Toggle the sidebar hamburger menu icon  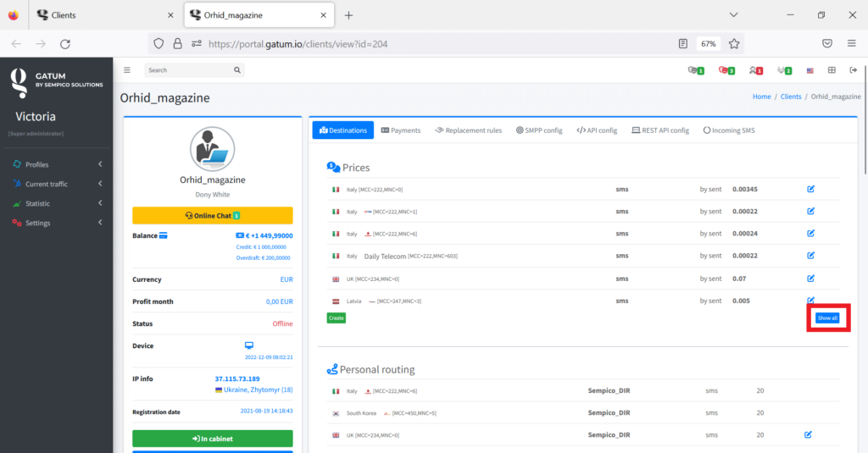[x=127, y=70]
